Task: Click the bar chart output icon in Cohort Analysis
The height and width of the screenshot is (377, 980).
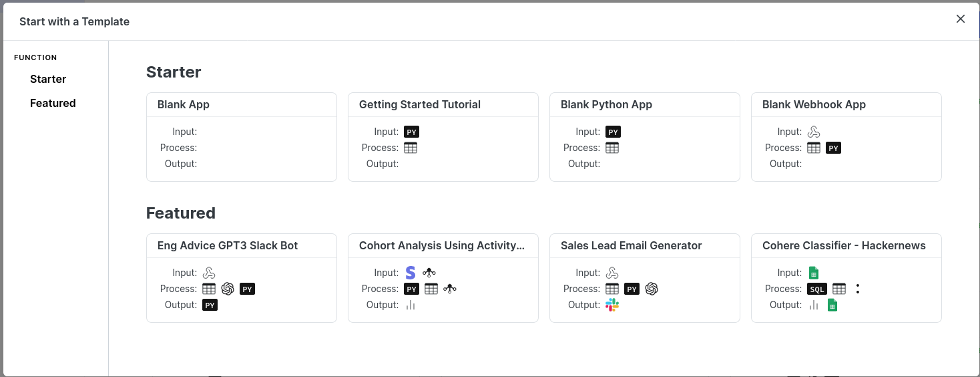Action: click(411, 305)
